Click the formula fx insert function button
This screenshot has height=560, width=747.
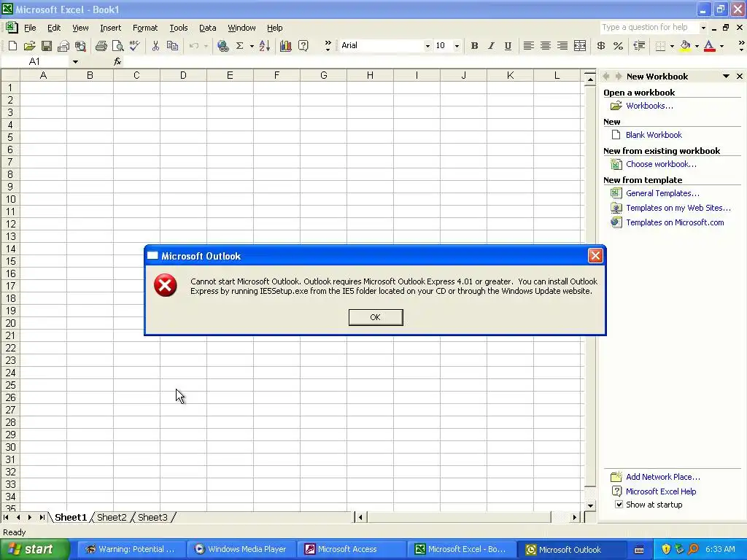point(117,62)
